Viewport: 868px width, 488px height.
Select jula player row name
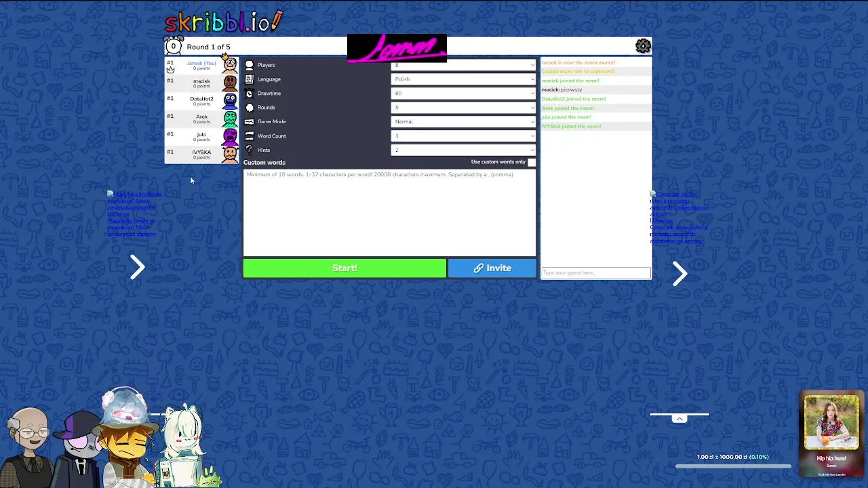[201, 134]
